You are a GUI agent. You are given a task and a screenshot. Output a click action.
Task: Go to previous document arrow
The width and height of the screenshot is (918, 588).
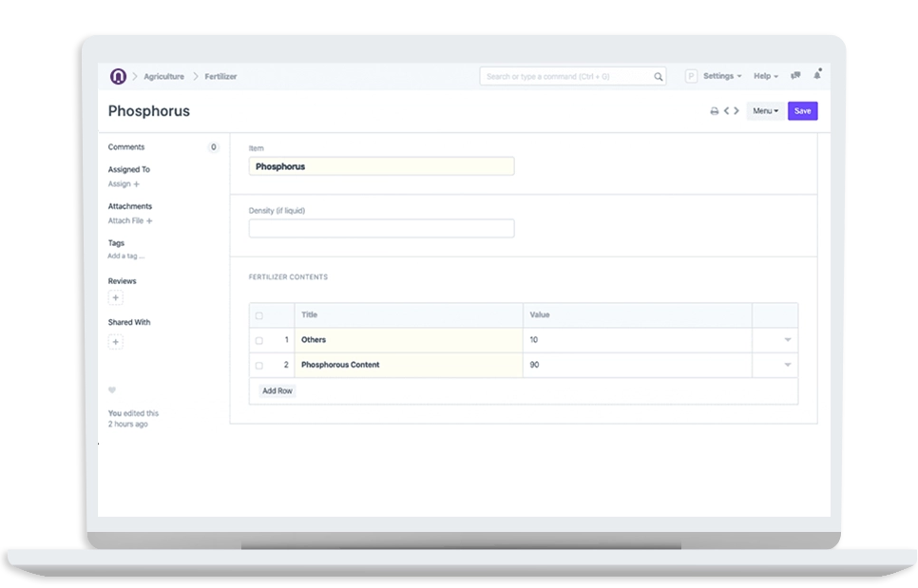[726, 111]
